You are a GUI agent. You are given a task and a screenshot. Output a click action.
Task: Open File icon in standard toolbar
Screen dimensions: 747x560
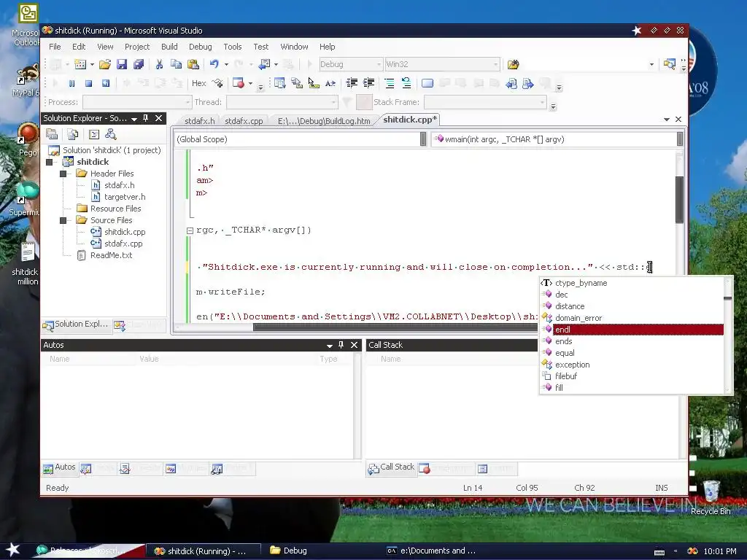[x=105, y=64]
